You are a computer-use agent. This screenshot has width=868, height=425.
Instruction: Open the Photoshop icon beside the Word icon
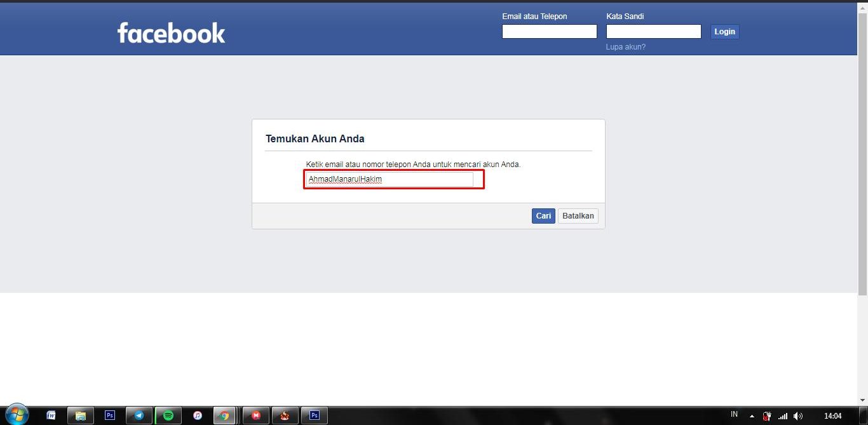[110, 415]
